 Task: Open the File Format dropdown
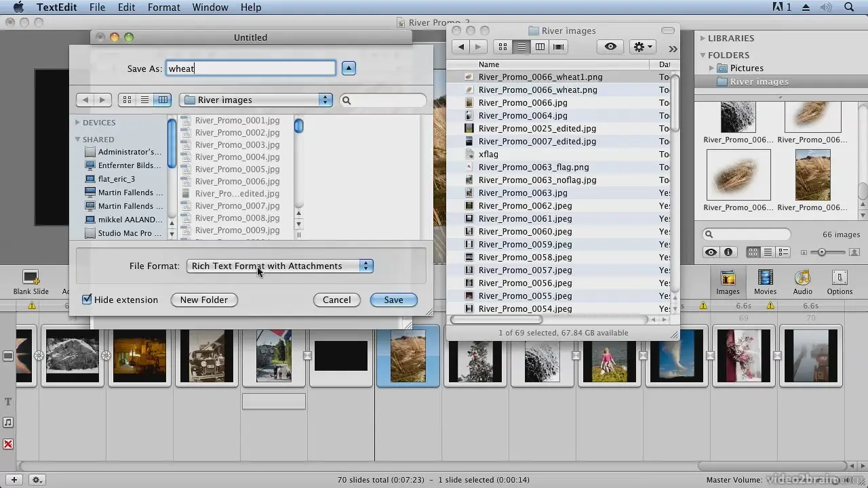click(x=279, y=266)
